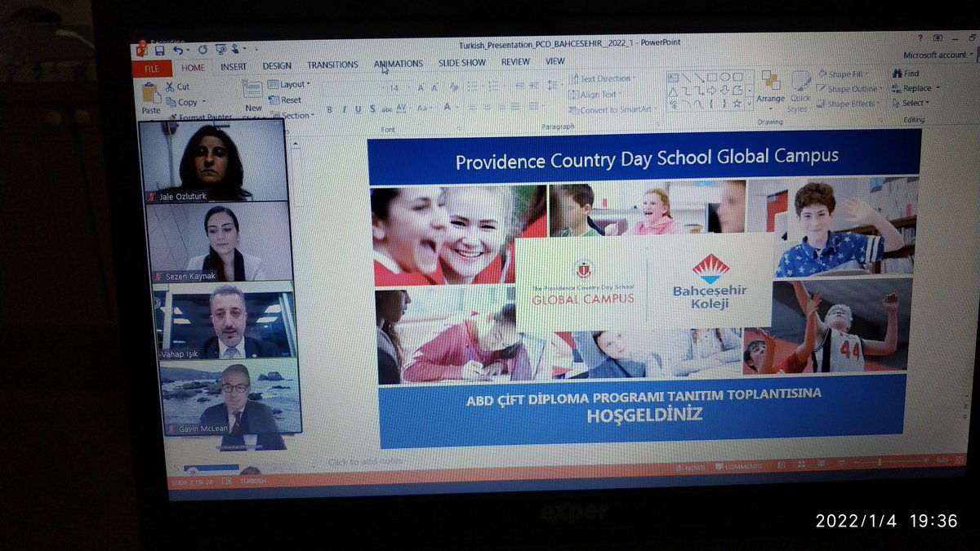The image size is (980, 551).
Task: Switch to the VIEW tab
Action: pyautogui.click(x=555, y=61)
